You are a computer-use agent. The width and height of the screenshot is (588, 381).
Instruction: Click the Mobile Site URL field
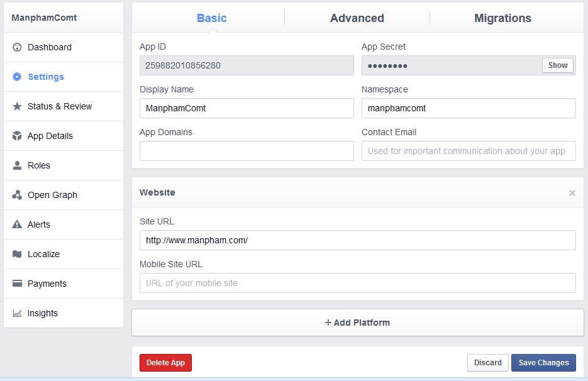357,283
